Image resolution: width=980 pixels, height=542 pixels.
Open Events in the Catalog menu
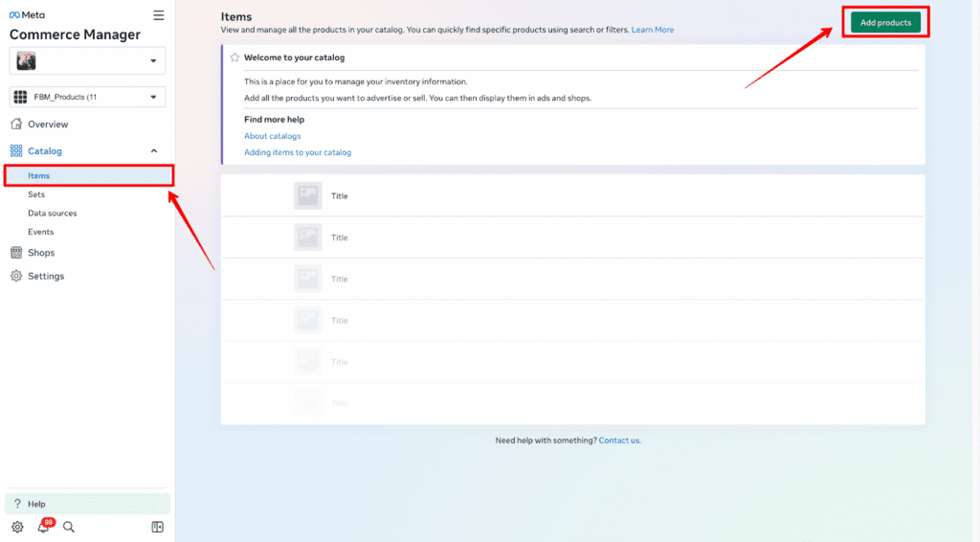pyautogui.click(x=40, y=232)
